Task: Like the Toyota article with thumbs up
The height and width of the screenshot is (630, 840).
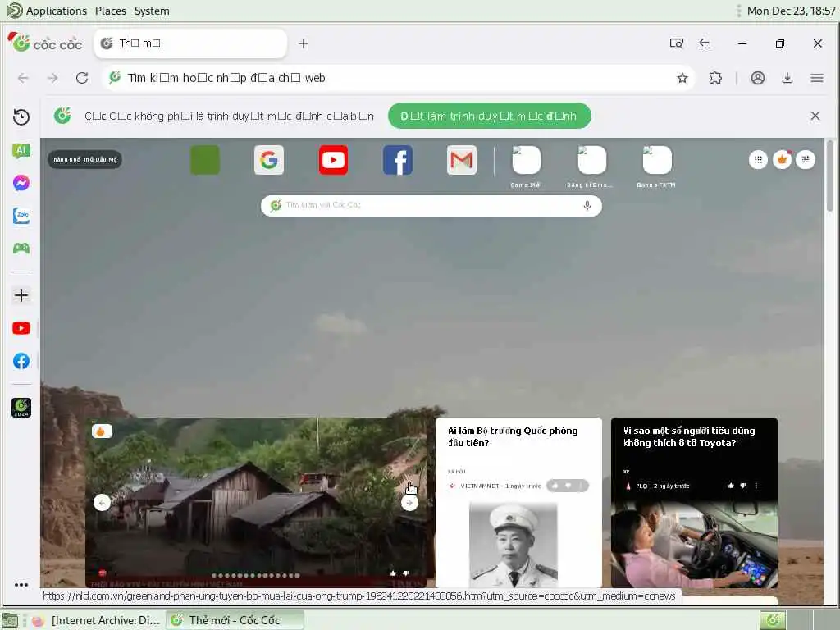Action: tap(731, 486)
